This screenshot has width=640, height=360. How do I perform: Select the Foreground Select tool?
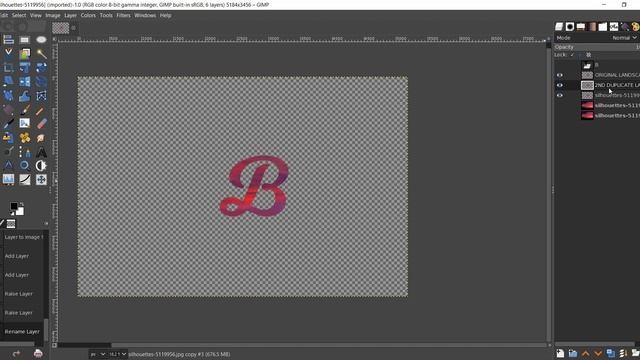tap(24, 53)
